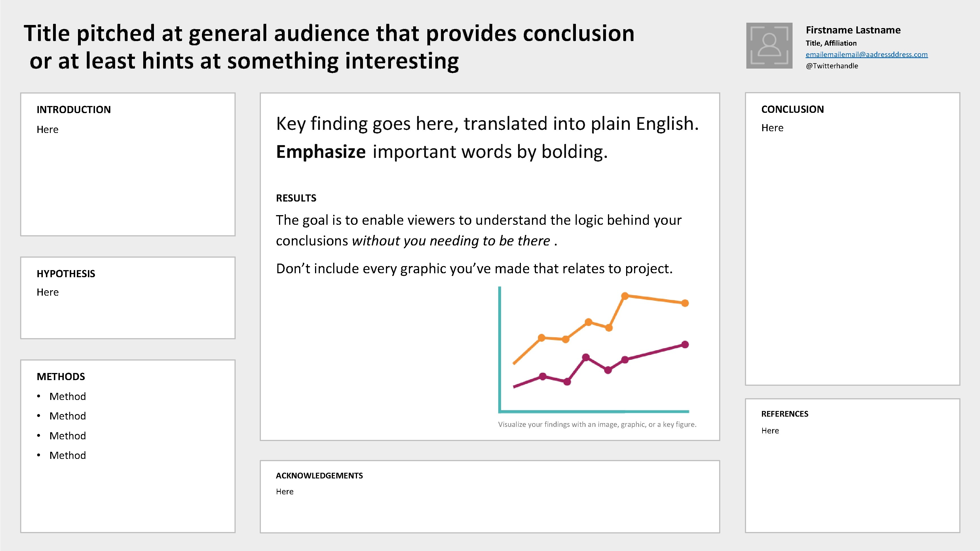980x551 pixels.
Task: Open the emailemailemail@aadressddress.com link
Action: pos(866,54)
